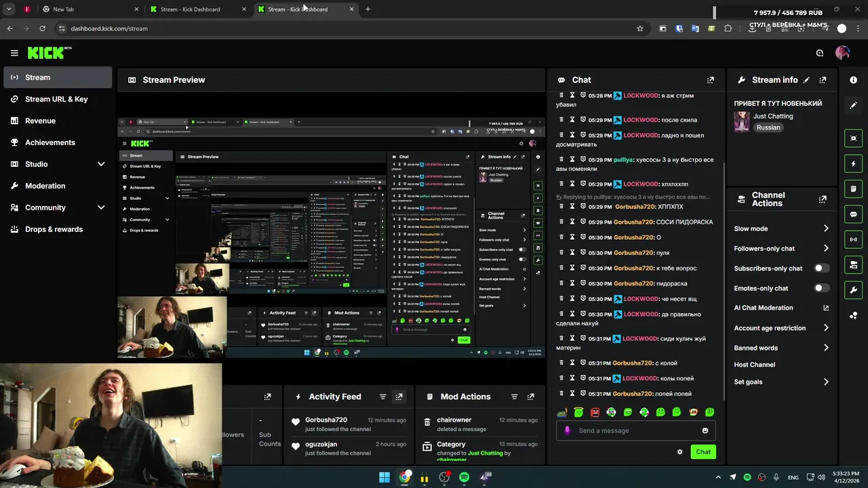
Task: Go to Achievements page
Action: point(58,142)
